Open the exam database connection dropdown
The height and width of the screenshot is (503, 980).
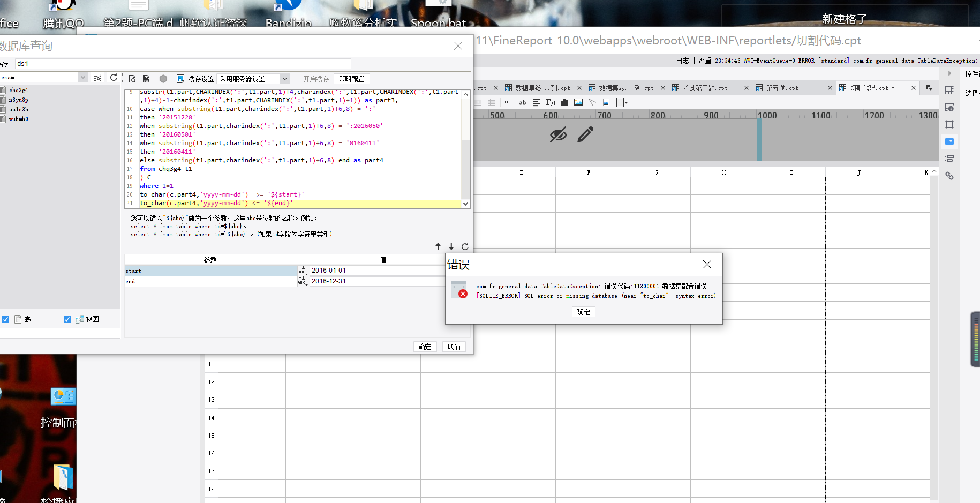point(82,78)
